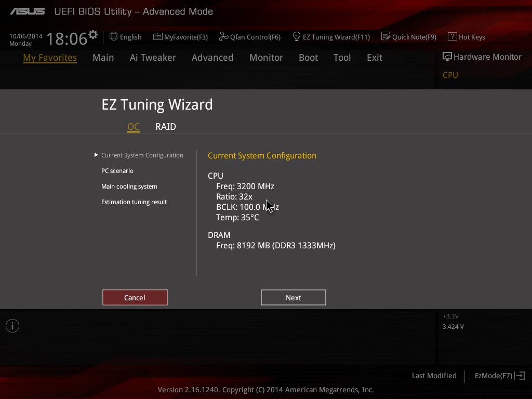The height and width of the screenshot is (399, 532).
Task: Launch EZ Tuning Wizard lightbulb icon
Action: pyautogui.click(x=296, y=37)
